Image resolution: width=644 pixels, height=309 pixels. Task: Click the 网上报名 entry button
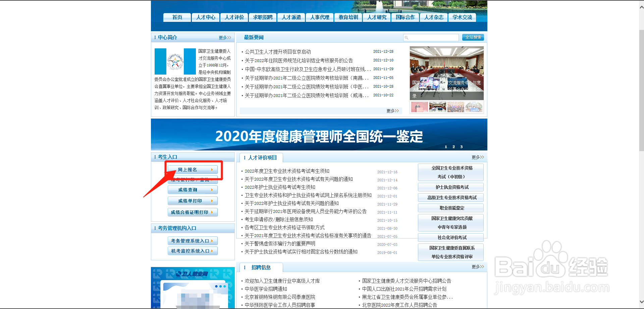193,170
